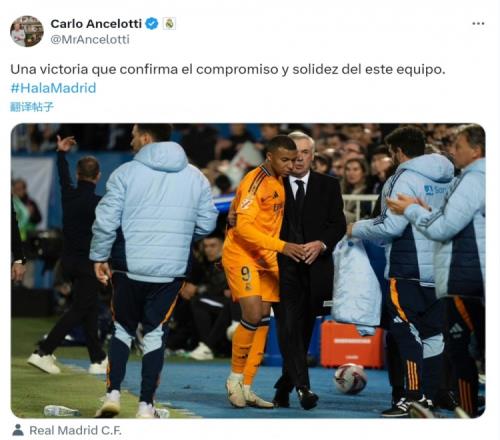Image resolution: width=500 pixels, height=440 pixels.
Task: Click the water bottle on the grass
Action: click(x=62, y=410)
